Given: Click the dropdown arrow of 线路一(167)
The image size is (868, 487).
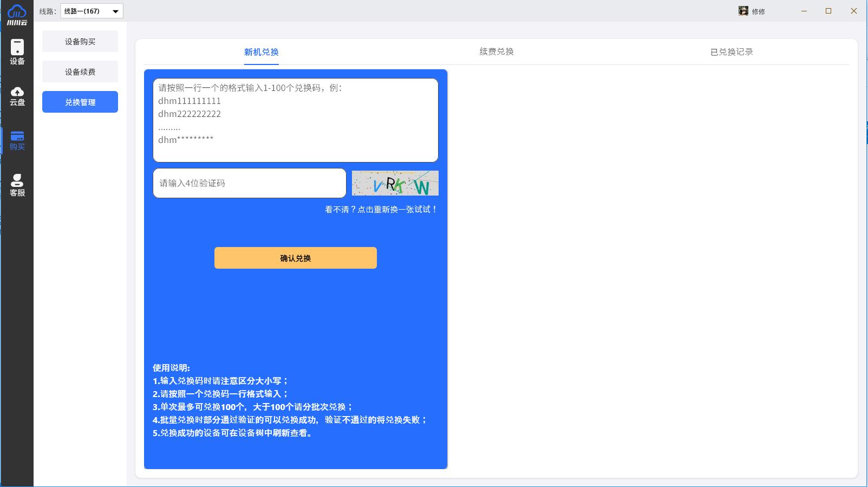Looking at the screenshot, I should coord(115,11).
